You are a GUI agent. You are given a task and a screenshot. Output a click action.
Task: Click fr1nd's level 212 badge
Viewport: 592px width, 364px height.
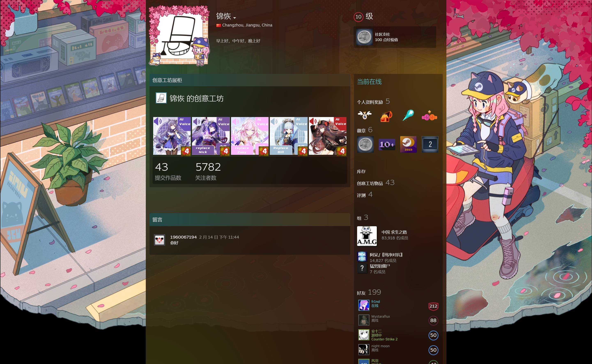[433, 306]
